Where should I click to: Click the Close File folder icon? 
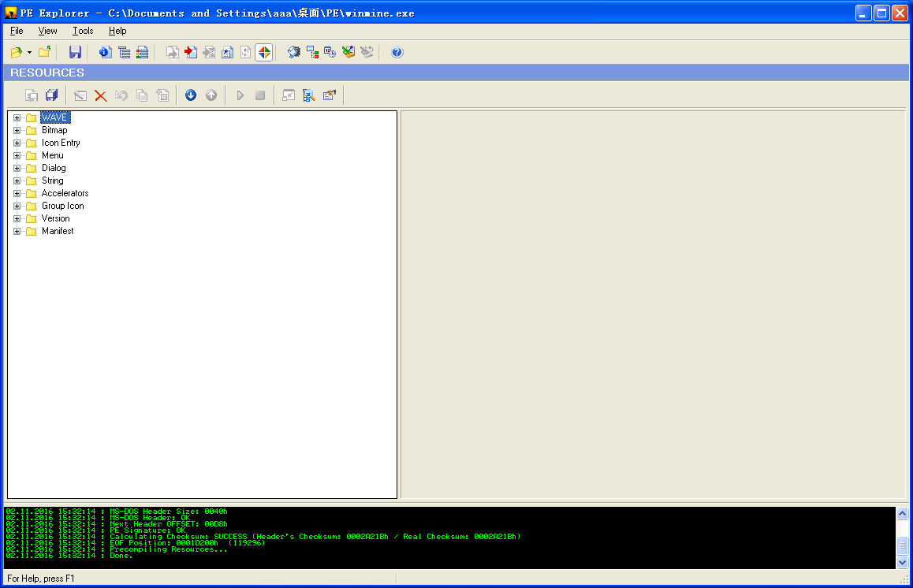point(45,52)
